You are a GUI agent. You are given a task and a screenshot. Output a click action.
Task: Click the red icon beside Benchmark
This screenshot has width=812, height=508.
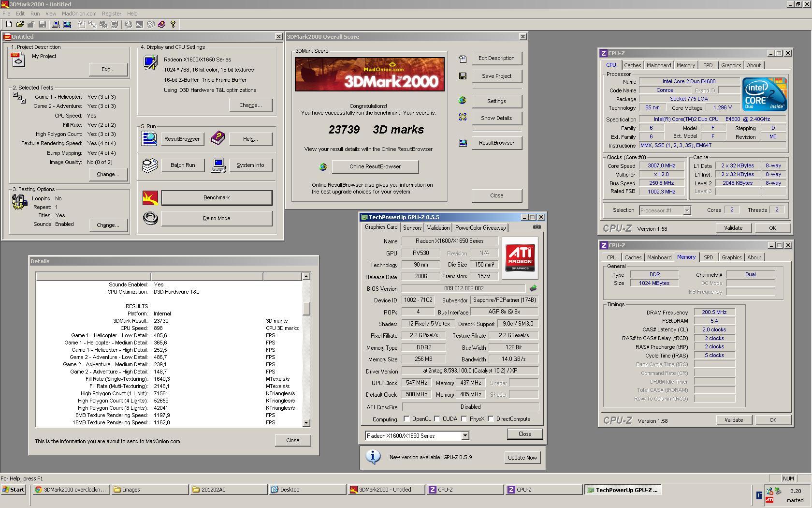pos(150,197)
